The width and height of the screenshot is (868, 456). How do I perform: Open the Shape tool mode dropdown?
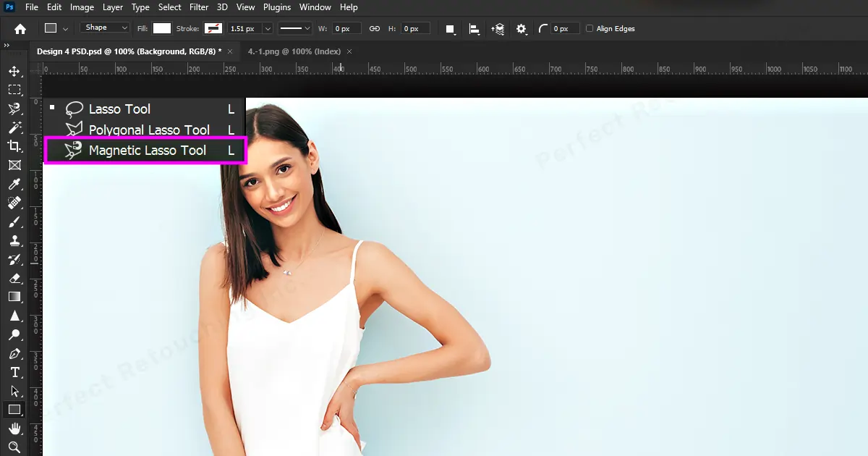(104, 28)
